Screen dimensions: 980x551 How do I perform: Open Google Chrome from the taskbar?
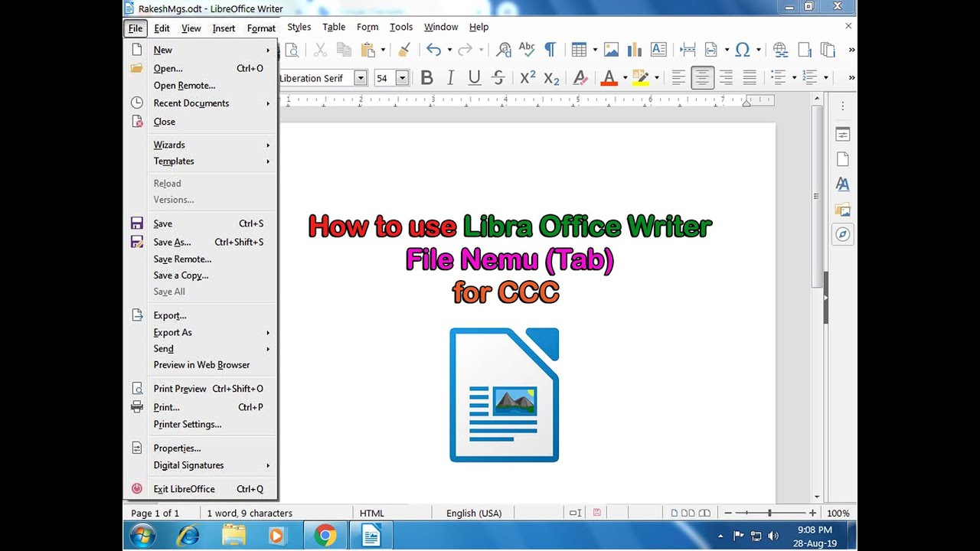point(325,536)
